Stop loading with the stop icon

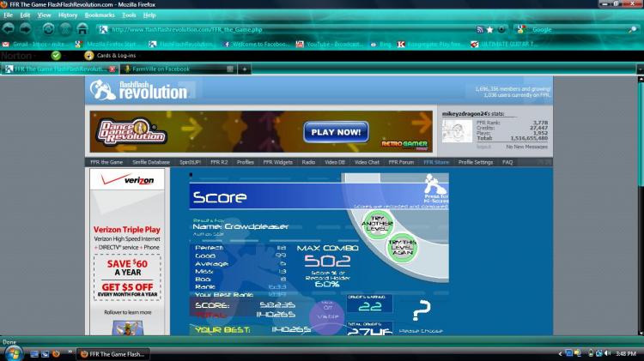(65, 29)
